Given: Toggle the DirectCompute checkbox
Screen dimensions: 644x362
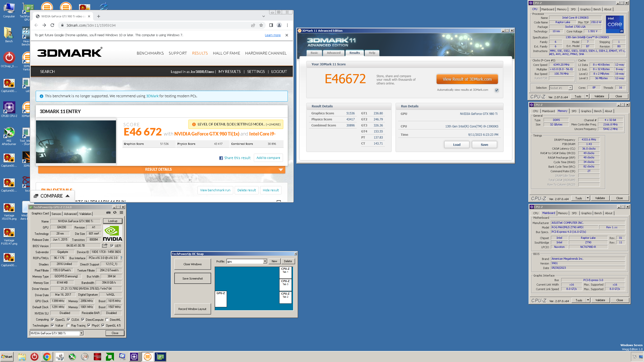Looking at the screenshot, I should (83, 320).
